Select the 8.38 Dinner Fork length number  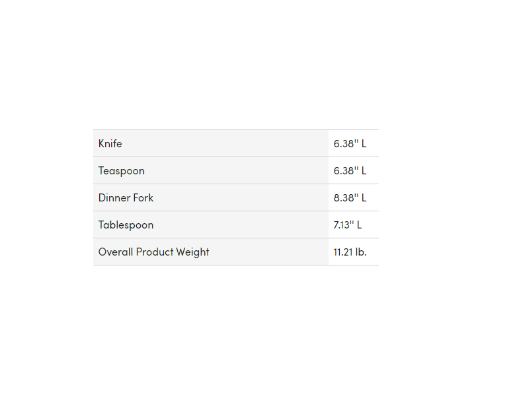[344, 198]
